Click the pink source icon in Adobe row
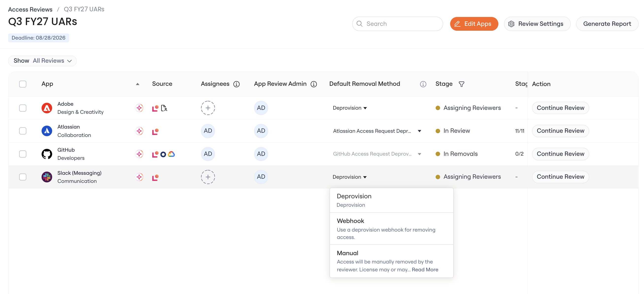Viewport: 644px width, 294px height. [x=155, y=108]
